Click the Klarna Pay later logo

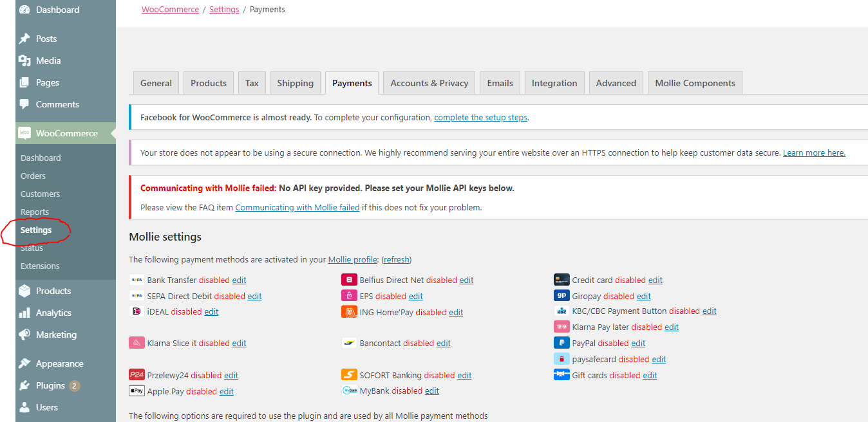click(561, 327)
